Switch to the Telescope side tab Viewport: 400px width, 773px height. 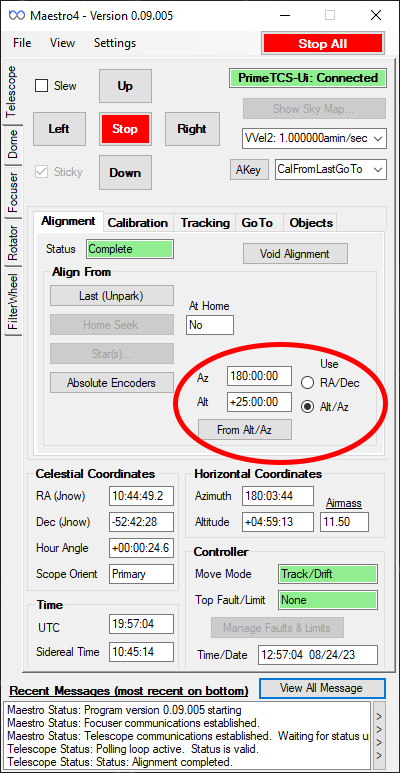[x=11, y=91]
